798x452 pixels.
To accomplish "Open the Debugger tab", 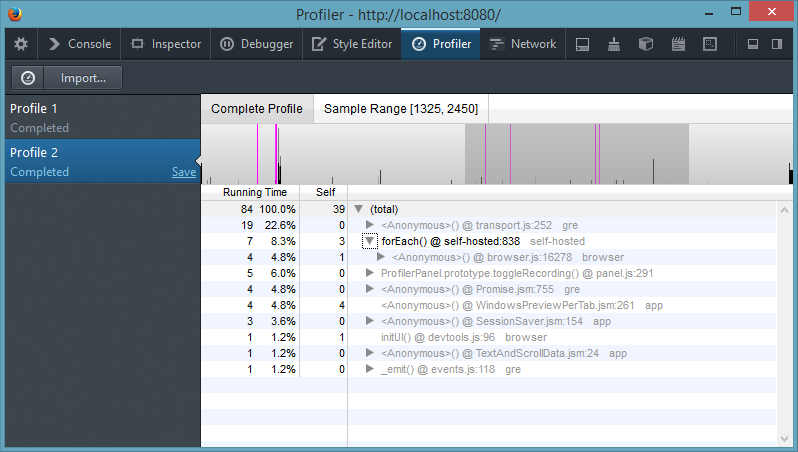I will coord(256,44).
